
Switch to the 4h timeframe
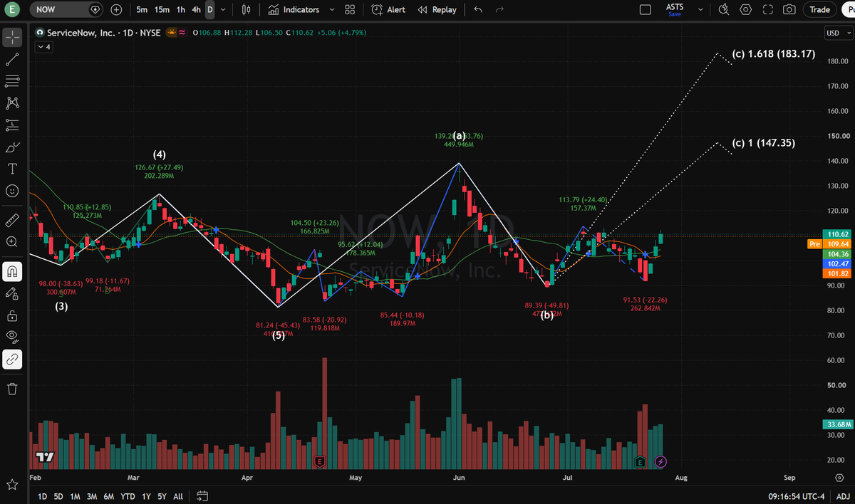click(197, 10)
